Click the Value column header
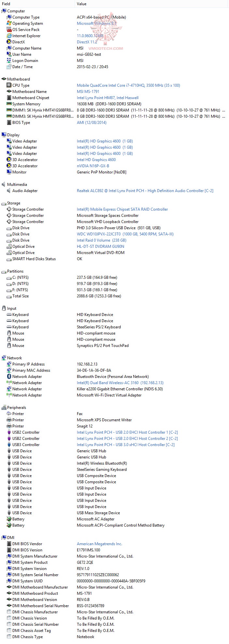Viewport: 229px width, 644px height. (152, 4)
